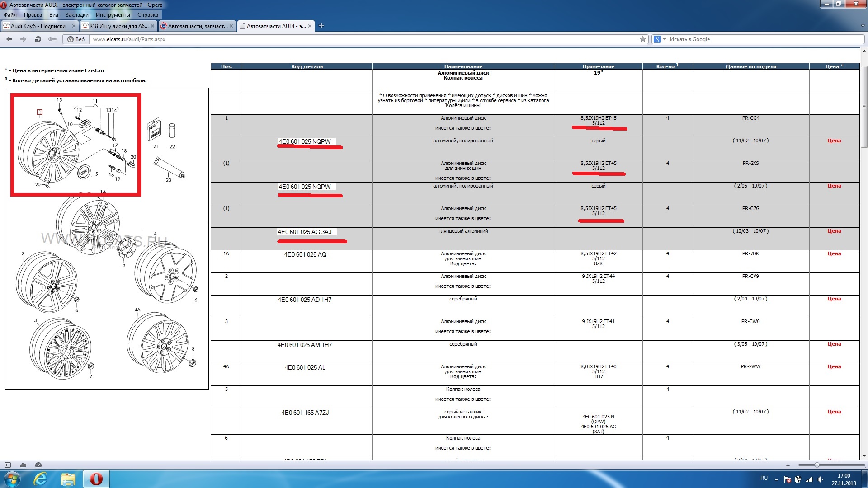Screen dimensions: 868x488
Task: Switch to Audi Клуб - Подписки tab
Action: tap(38, 26)
